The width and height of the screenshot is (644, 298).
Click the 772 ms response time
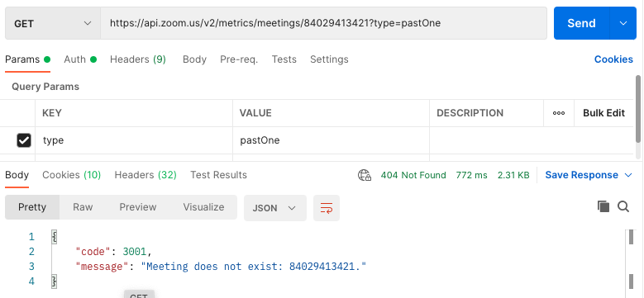471,176
